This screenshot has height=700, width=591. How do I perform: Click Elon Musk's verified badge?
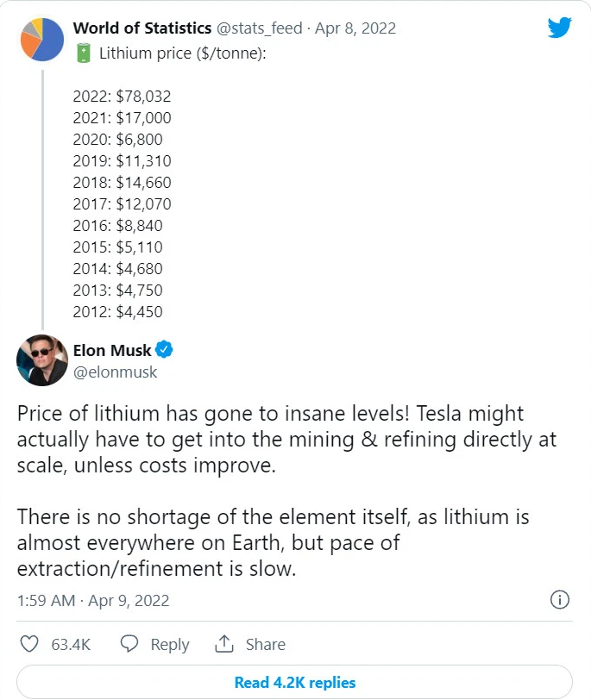click(x=164, y=349)
